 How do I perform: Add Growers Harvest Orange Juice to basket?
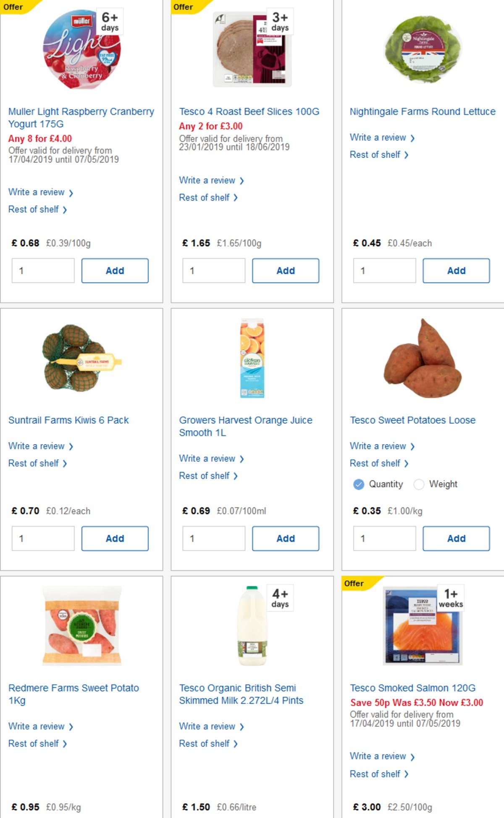[x=286, y=538]
